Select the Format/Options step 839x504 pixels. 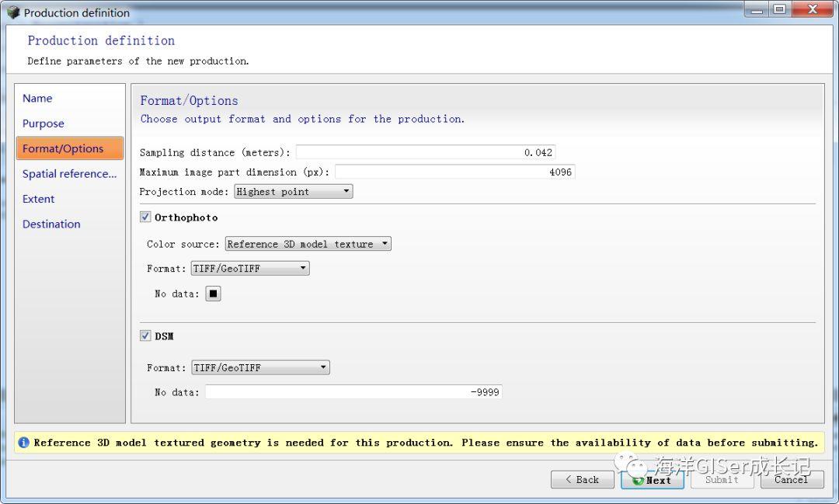point(70,148)
